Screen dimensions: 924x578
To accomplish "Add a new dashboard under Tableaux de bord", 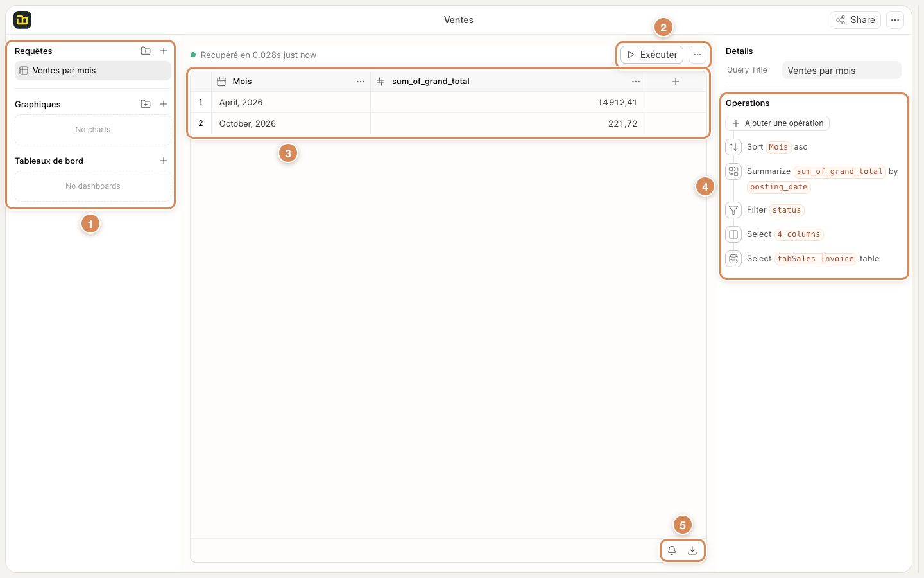I will [x=164, y=161].
